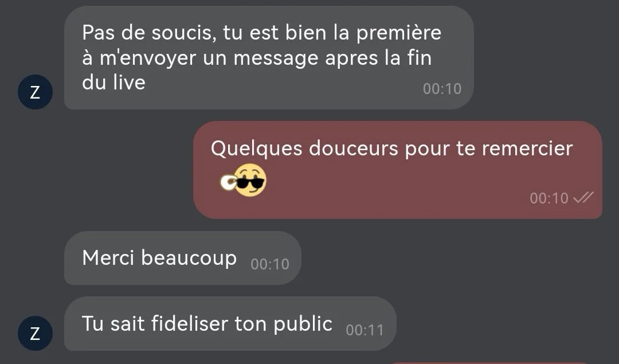This screenshot has height=364, width=619.
Task: Open the Z avatar beside the first message
Action: (35, 92)
